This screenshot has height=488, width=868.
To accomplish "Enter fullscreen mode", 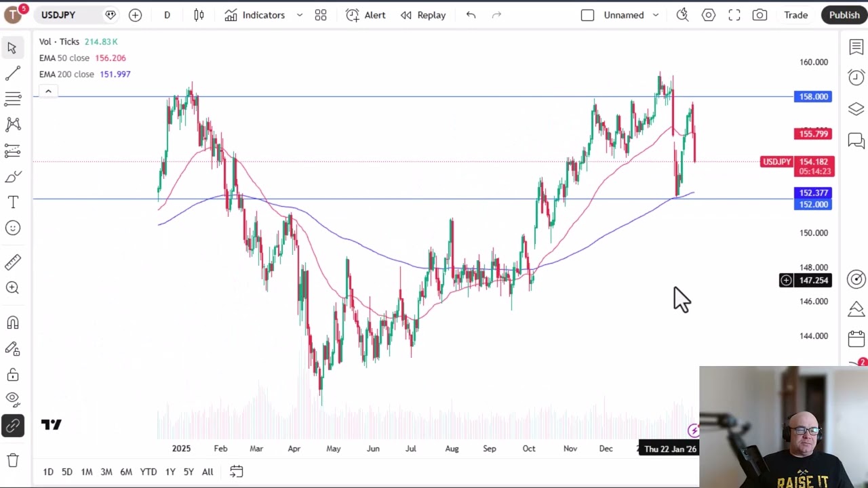I will [734, 15].
